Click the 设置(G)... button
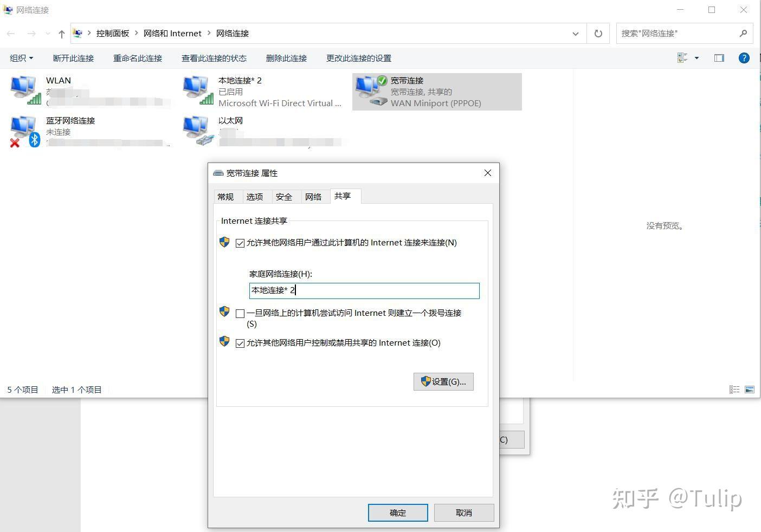 pyautogui.click(x=443, y=381)
